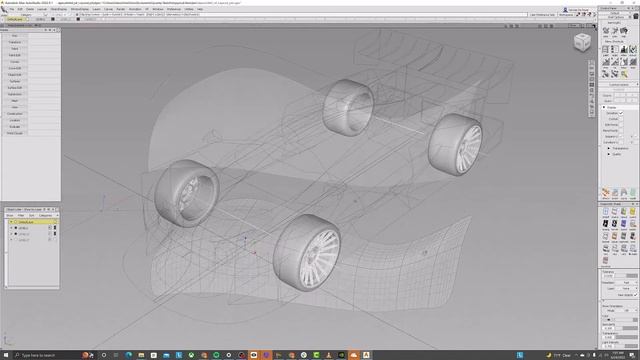Image resolution: width=640 pixels, height=360 pixels.
Task: Click the Show button in viewport title bar
Action: point(574,26)
